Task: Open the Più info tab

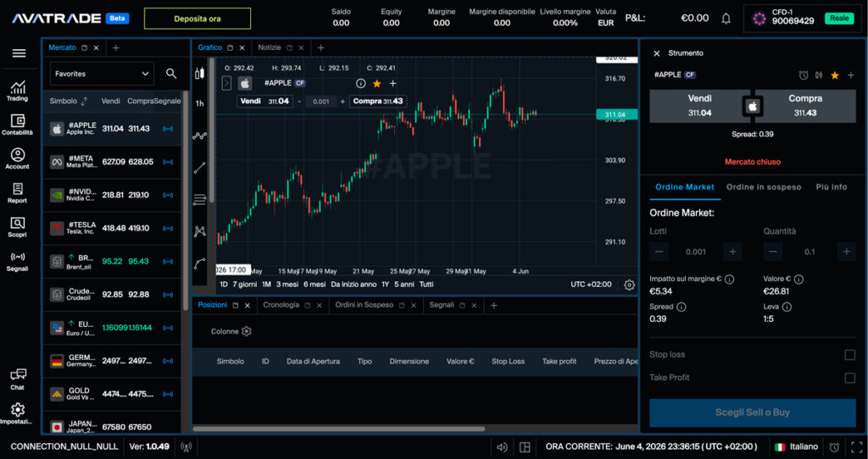Action: pyautogui.click(x=831, y=187)
